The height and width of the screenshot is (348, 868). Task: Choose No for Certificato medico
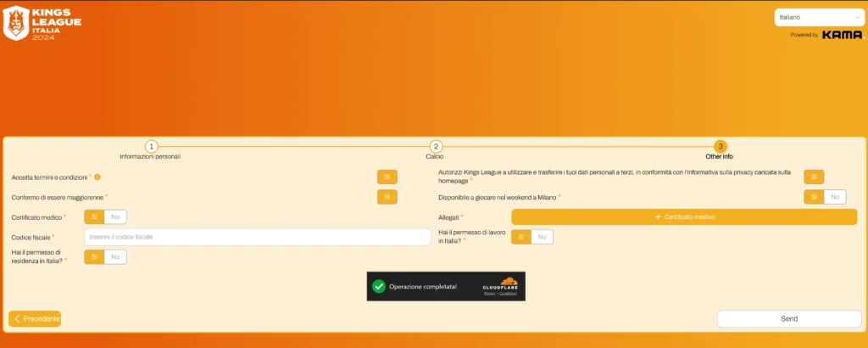[115, 216]
